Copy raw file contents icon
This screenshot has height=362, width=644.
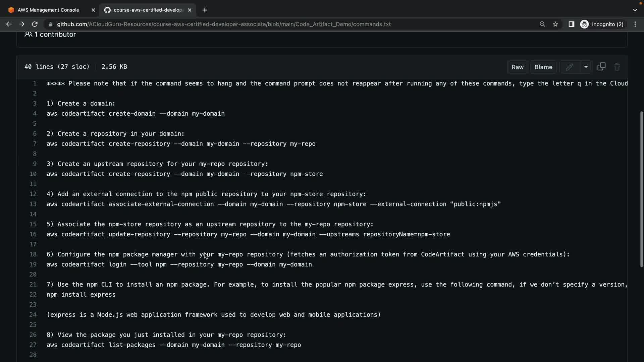601,67
